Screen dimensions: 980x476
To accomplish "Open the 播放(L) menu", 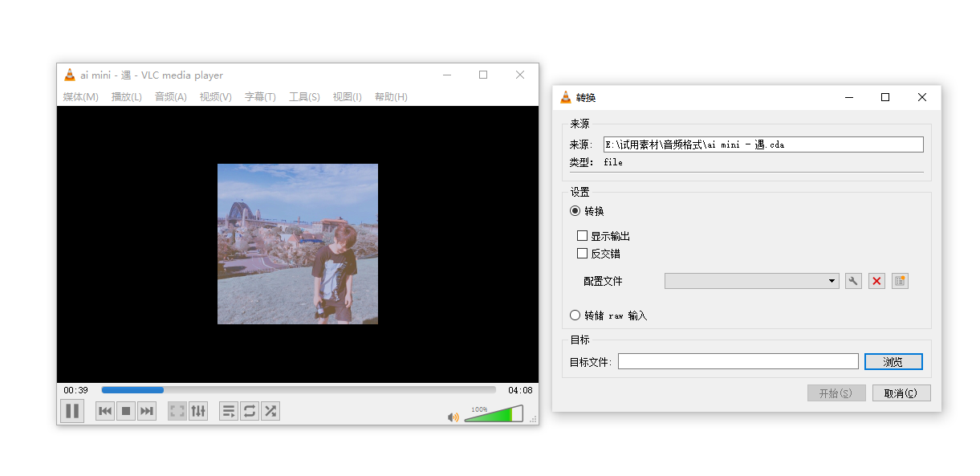I will click(x=127, y=96).
